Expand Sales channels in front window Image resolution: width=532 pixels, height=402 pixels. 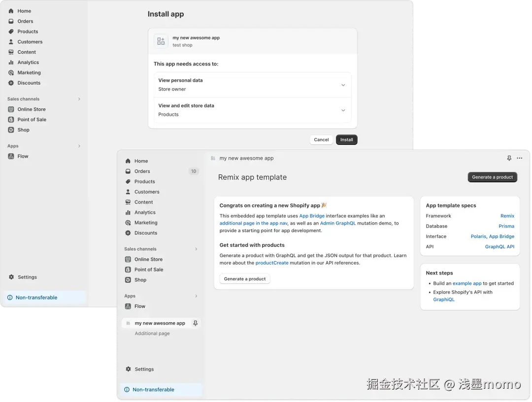[196, 249]
